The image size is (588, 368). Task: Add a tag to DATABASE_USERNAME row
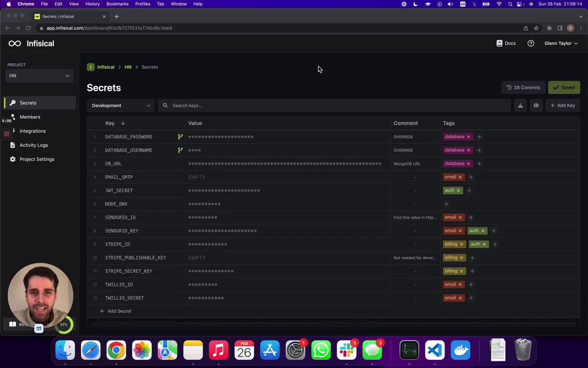pos(479,150)
